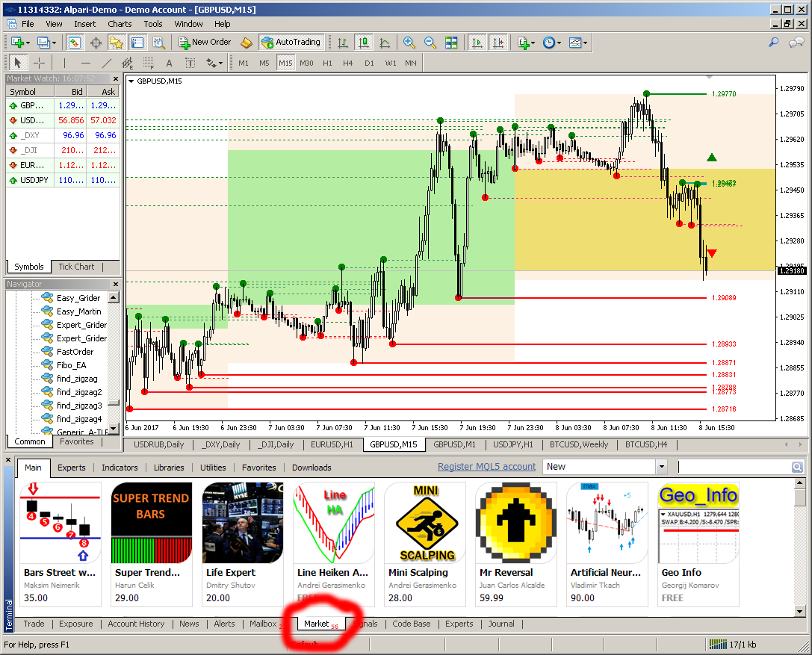Open the Templates icon
The width and height of the screenshot is (812, 655).
point(574,43)
